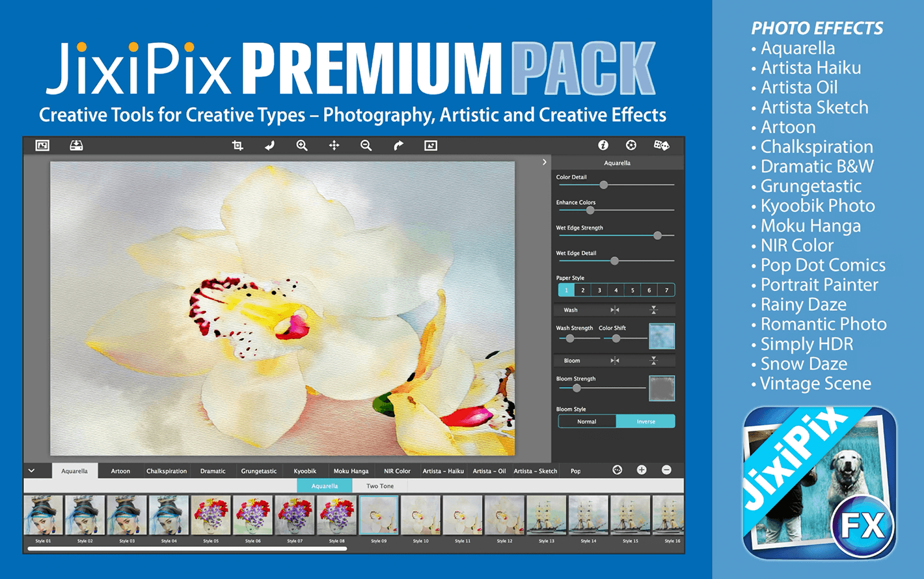924x579 pixels.
Task: Select Paper Style 7
Action: (666, 290)
